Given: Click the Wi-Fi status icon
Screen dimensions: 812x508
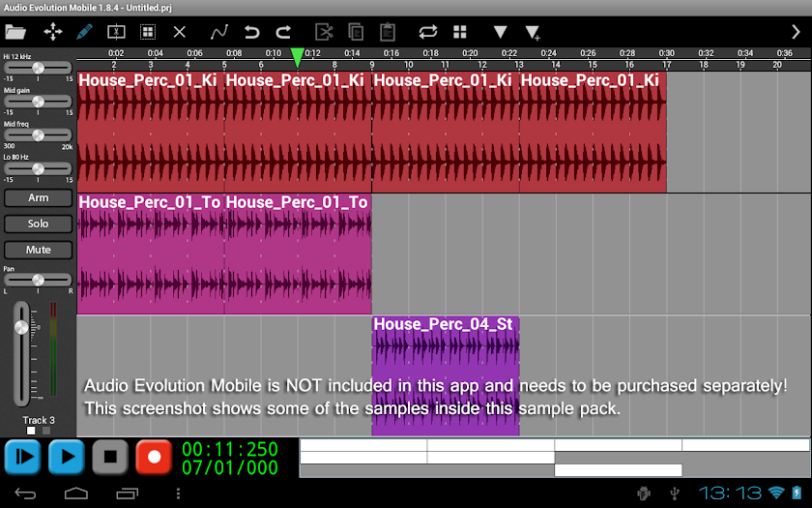Looking at the screenshot, I should (x=776, y=493).
